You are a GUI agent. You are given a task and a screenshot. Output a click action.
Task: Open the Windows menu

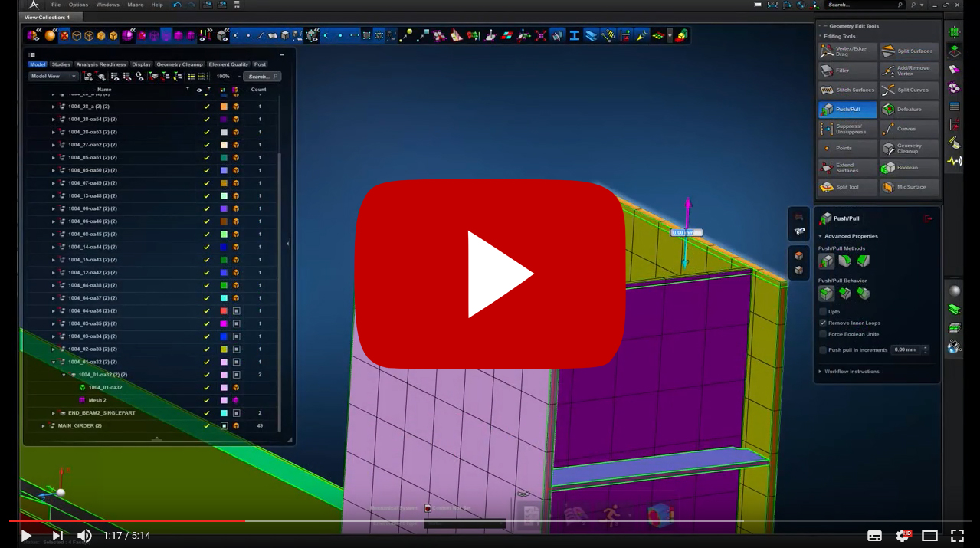(108, 5)
